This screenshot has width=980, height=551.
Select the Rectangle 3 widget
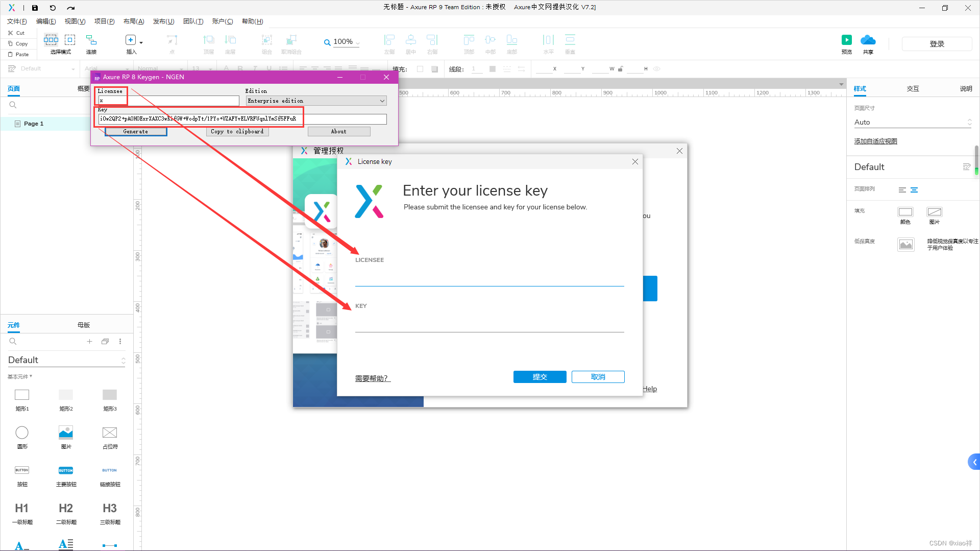click(x=110, y=395)
